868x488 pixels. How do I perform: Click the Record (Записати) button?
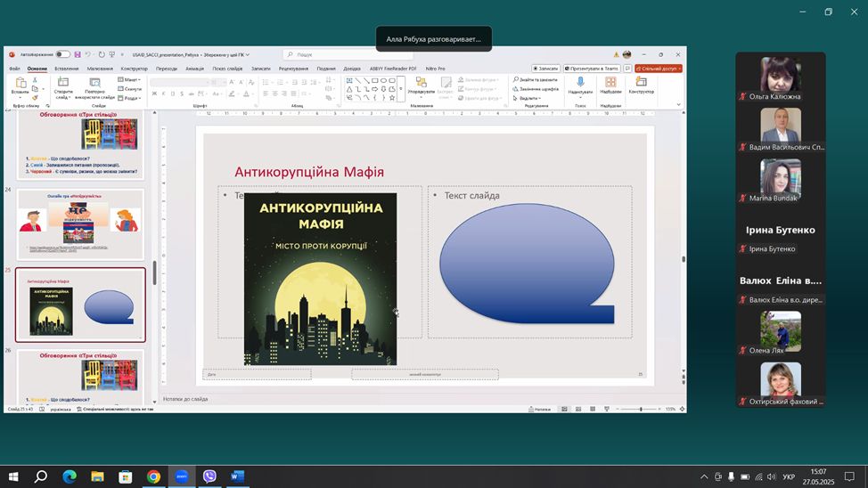[546, 69]
